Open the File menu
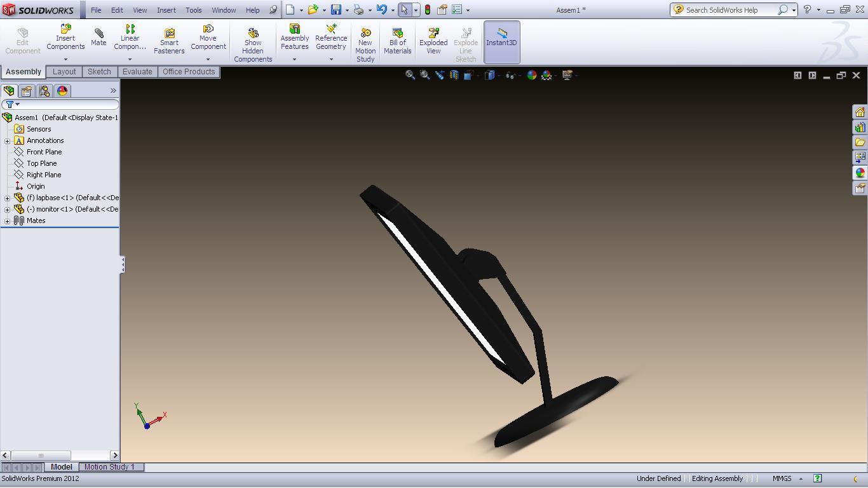 (96, 10)
